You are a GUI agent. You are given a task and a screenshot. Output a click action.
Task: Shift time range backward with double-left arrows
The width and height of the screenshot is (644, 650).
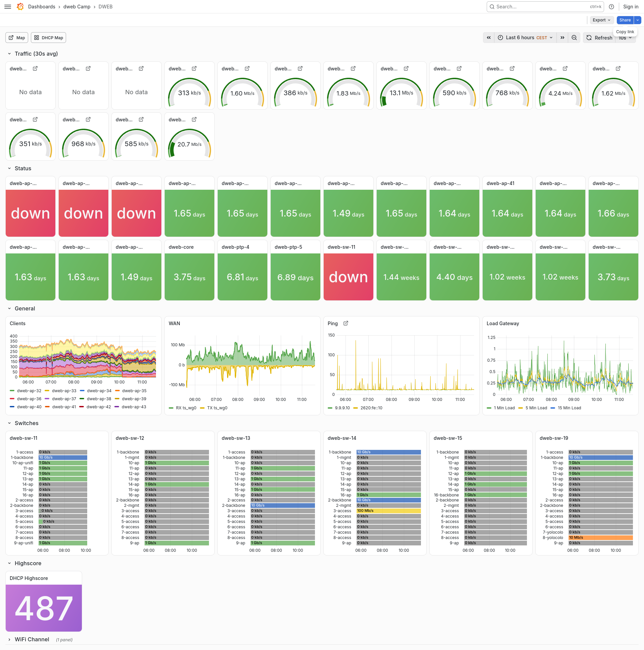(488, 38)
